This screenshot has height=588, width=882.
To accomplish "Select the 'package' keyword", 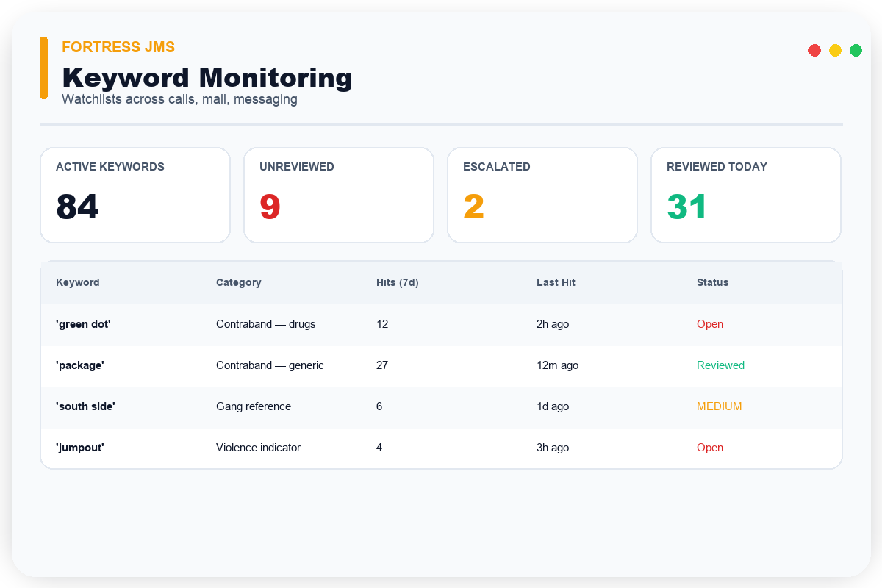I will (x=80, y=365).
